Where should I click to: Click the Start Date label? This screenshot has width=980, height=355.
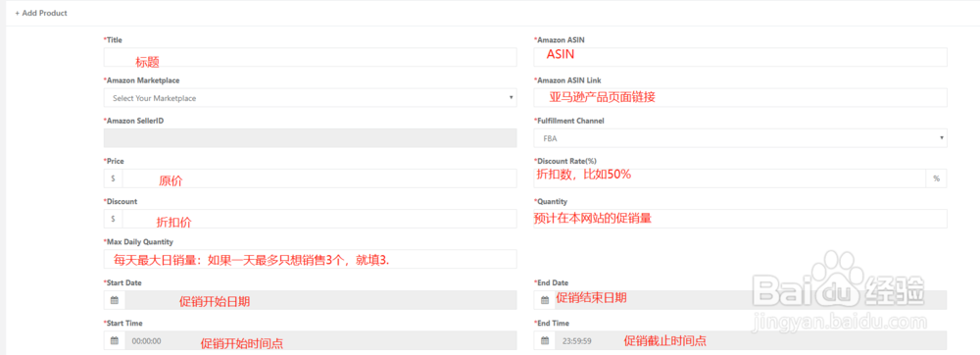point(122,282)
